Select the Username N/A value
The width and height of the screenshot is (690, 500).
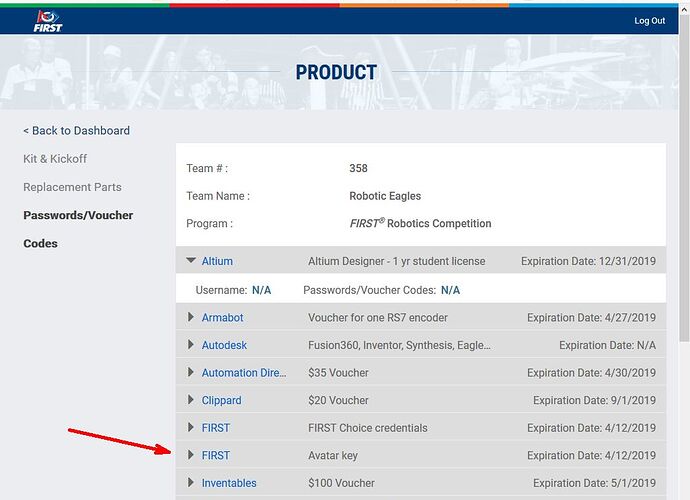(261, 290)
